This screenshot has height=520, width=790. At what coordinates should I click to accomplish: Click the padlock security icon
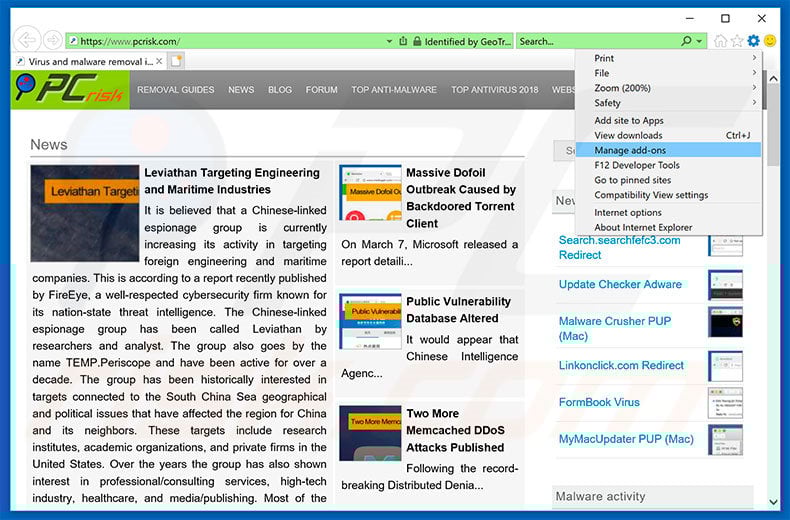tap(417, 41)
